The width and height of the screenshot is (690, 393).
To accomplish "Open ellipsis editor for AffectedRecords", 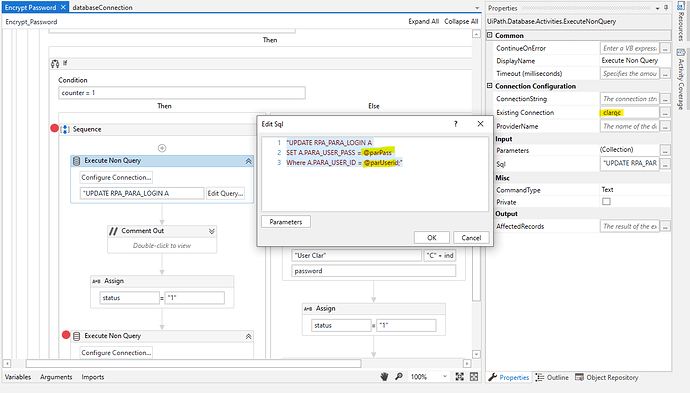I will click(x=665, y=226).
